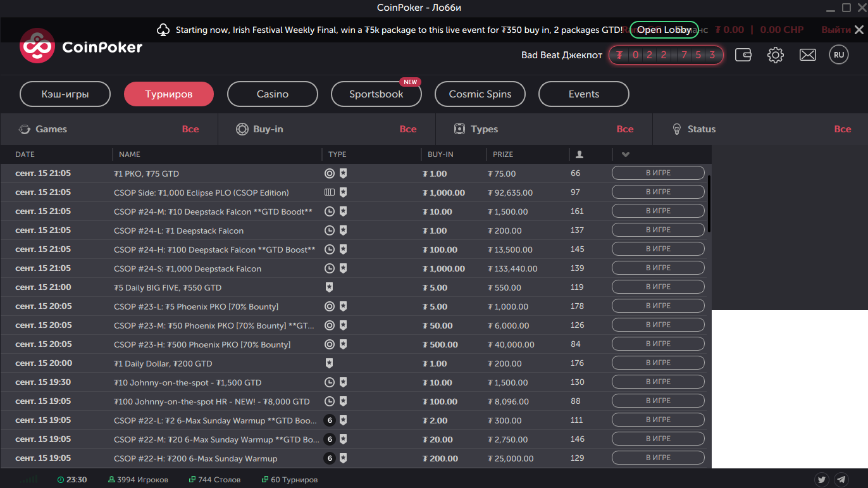Screen dimensions: 868x488
Task: Open the Twitter link icon
Action: pos(822,480)
